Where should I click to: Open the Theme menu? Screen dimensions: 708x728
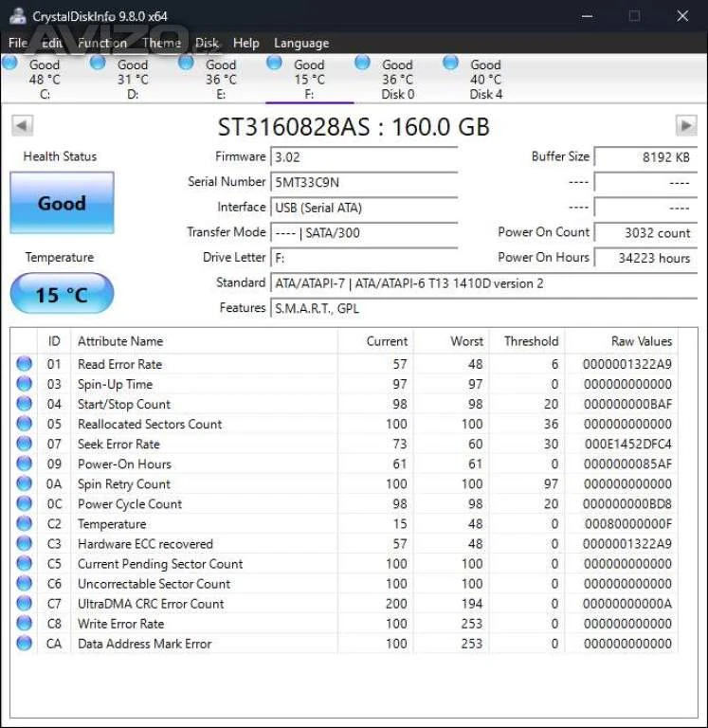click(x=161, y=43)
